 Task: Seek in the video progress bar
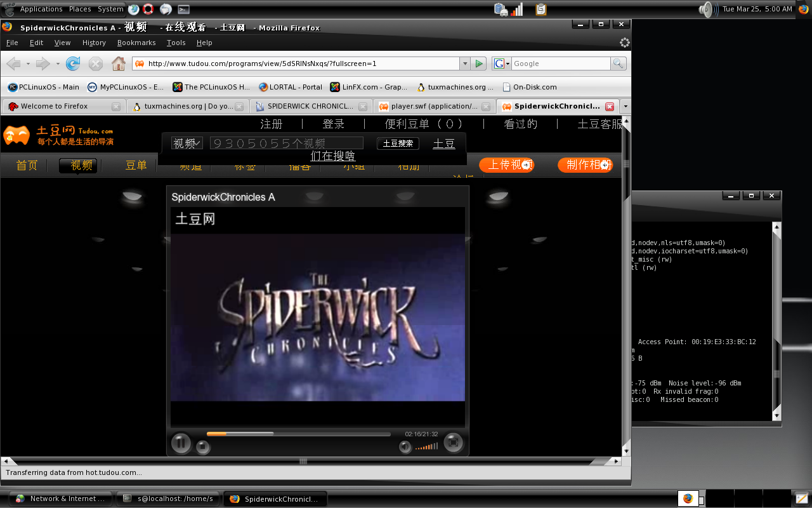click(299, 434)
